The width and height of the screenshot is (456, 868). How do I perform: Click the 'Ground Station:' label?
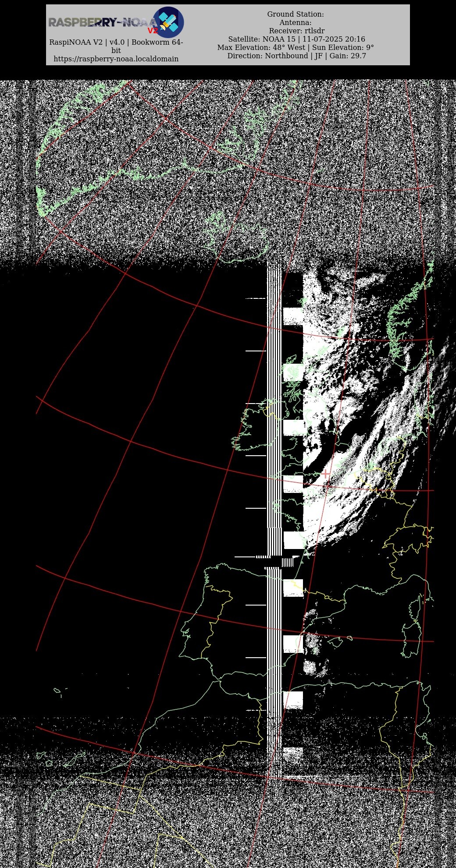pyautogui.click(x=296, y=14)
